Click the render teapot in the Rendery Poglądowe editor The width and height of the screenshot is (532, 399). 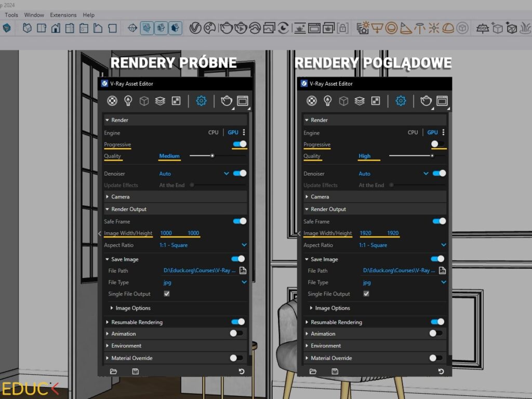pos(426,101)
